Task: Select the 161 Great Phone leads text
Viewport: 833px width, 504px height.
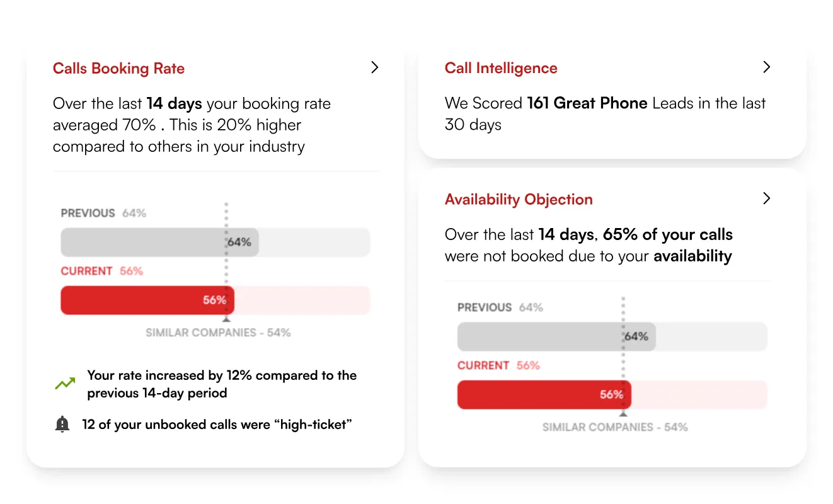Action: (x=587, y=103)
